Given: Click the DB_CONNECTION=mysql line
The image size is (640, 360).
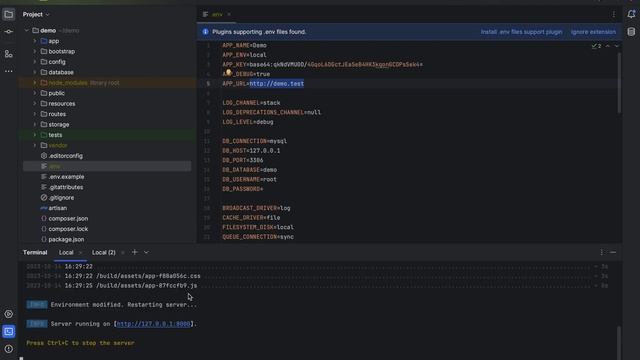Looking at the screenshot, I should point(254,141).
